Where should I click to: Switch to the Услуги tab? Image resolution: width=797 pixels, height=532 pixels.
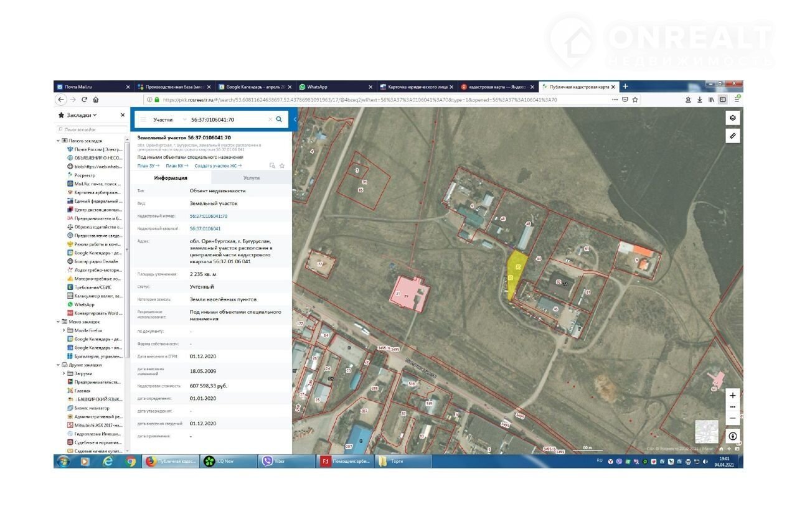pos(252,178)
